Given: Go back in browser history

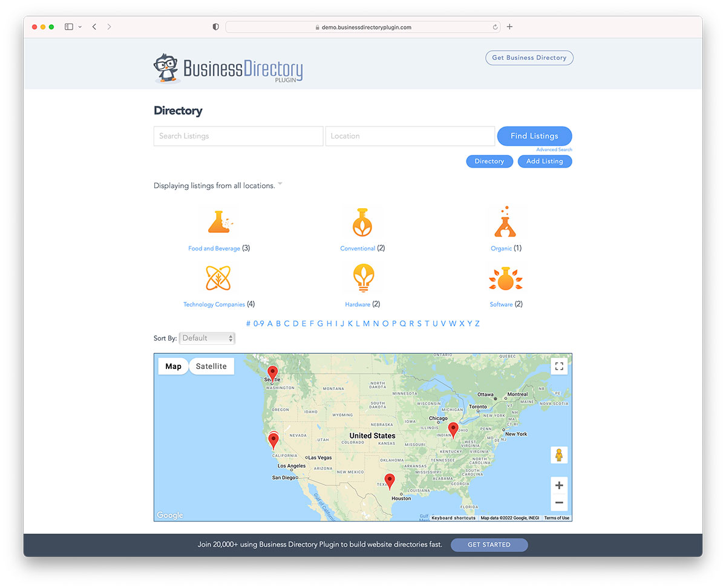Looking at the screenshot, I should 94,27.
